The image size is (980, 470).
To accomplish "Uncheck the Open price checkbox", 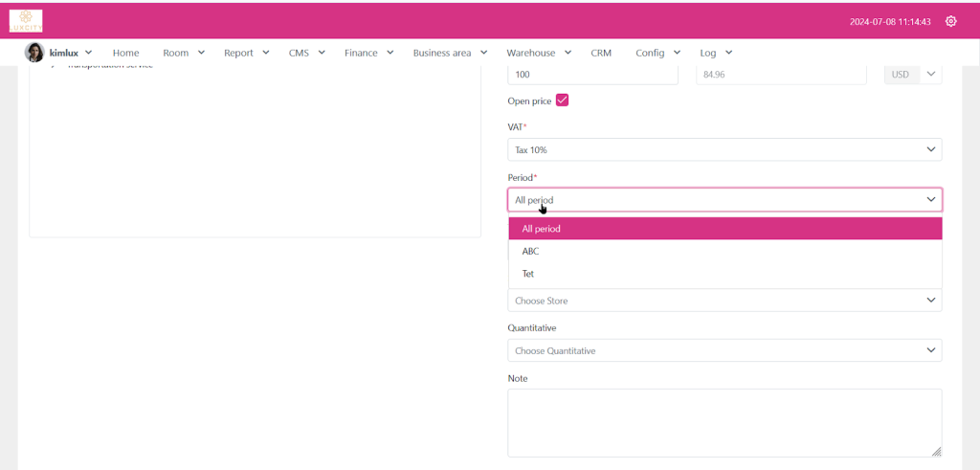I will coord(562,101).
